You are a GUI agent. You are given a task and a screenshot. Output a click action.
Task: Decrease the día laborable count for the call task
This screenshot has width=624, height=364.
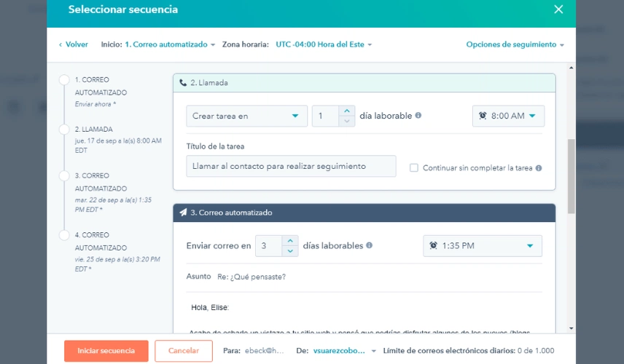click(347, 121)
